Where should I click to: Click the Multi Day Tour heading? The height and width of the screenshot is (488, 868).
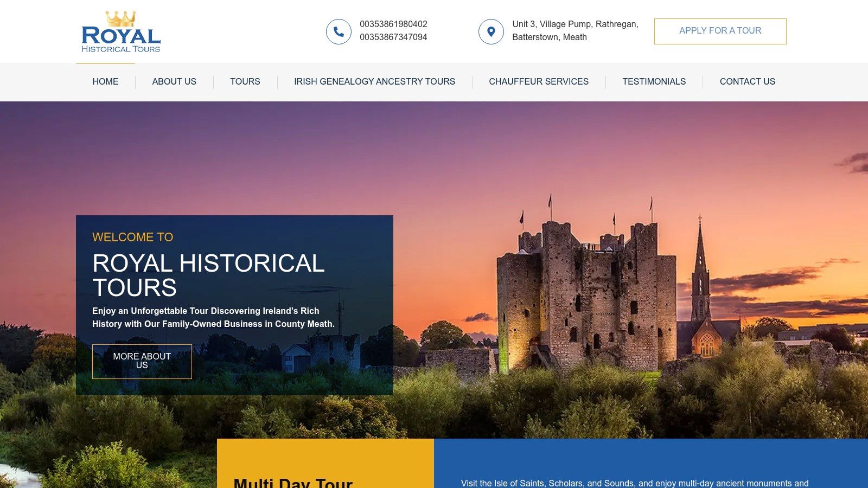[293, 483]
